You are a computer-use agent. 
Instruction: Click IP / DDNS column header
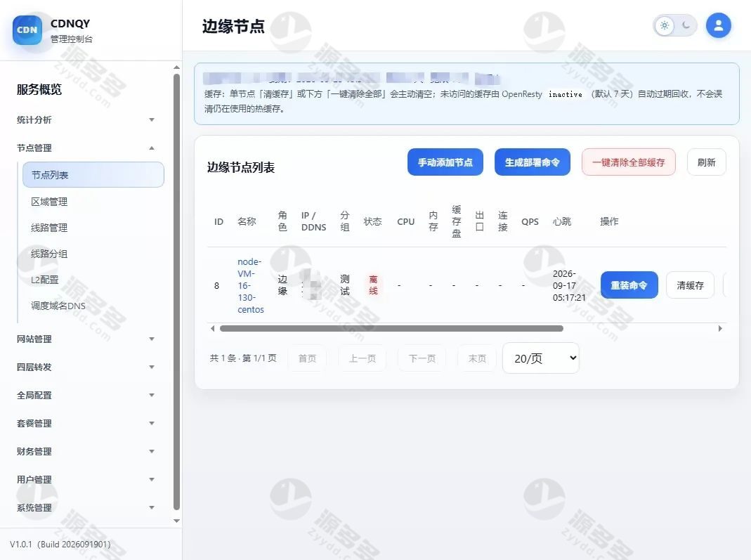point(314,221)
